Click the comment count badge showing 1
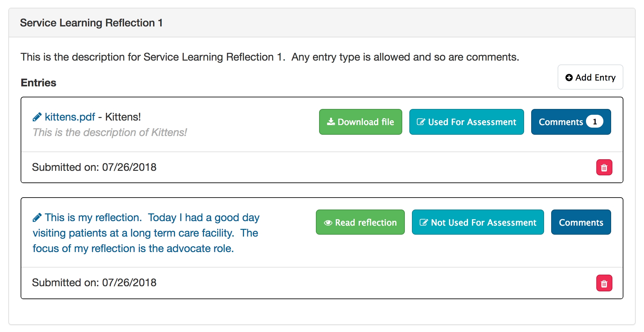Image resolution: width=644 pixels, height=332 pixels. coord(594,122)
